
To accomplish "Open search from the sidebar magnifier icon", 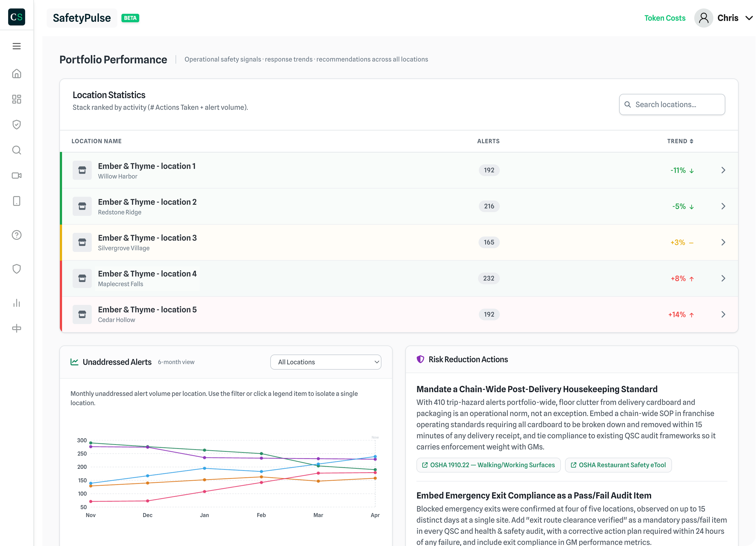I will pyautogui.click(x=17, y=150).
